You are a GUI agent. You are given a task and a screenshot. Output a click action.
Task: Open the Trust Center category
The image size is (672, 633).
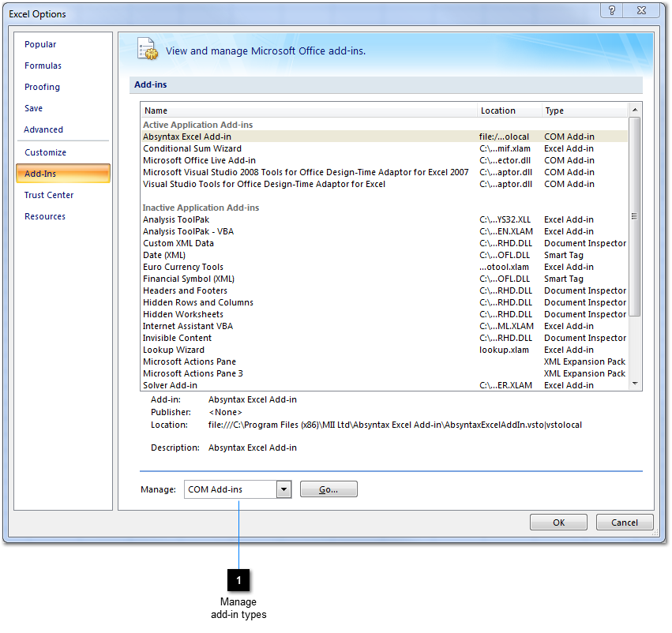49,195
